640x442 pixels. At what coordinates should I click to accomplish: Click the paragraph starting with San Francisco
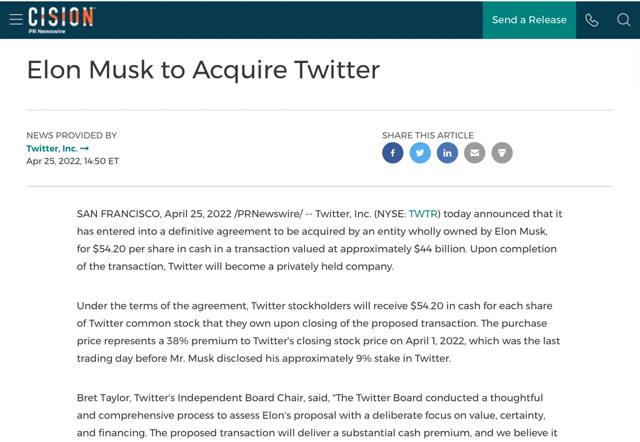click(x=319, y=240)
